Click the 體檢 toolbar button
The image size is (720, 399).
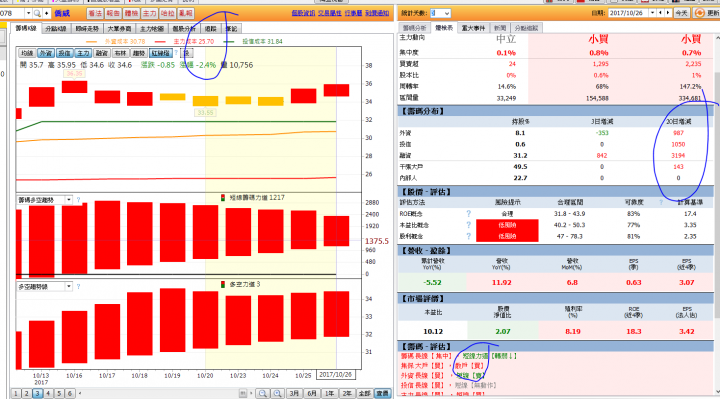[131, 13]
